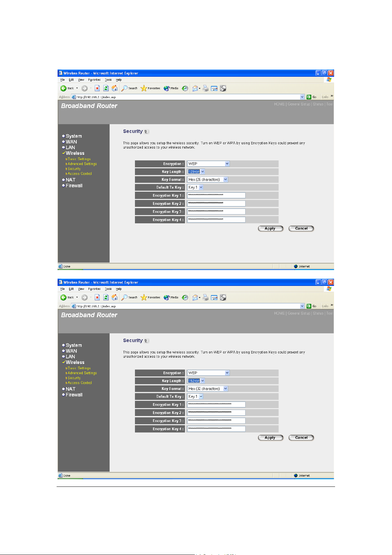The width and height of the screenshot is (392, 555).
Task: Open Favorites star in the 152-bit key window
Action: (150, 297)
